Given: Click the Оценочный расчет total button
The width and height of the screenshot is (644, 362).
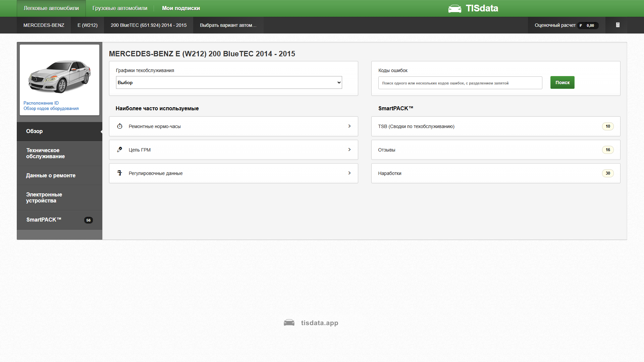Looking at the screenshot, I should (567, 25).
